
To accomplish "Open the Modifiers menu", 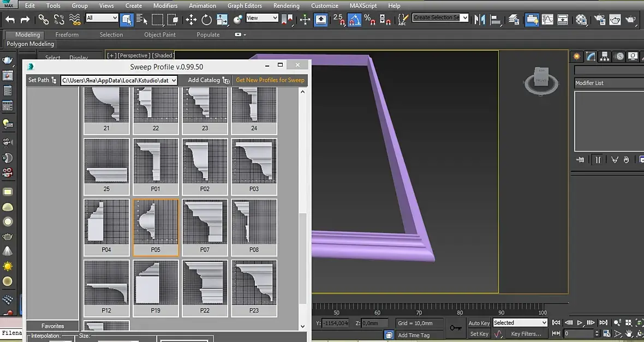I will [165, 5].
